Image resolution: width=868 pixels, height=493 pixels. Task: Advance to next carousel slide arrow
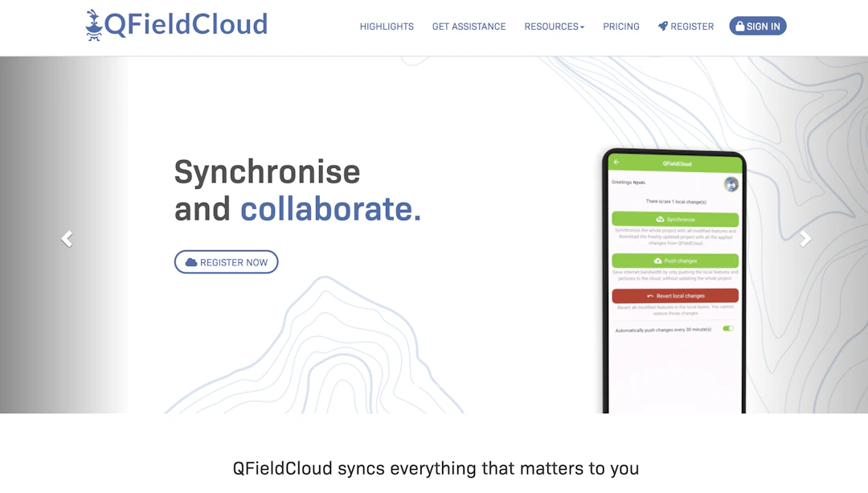coord(805,239)
